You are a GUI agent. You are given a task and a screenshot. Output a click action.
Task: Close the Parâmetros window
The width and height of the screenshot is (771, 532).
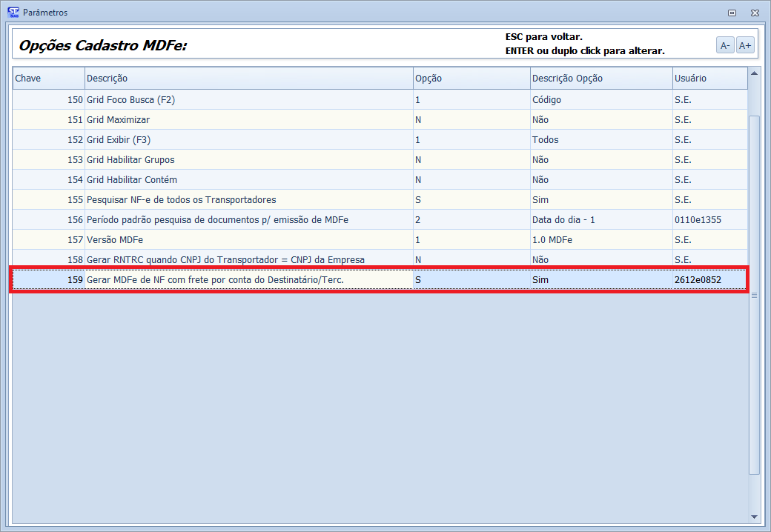(754, 13)
